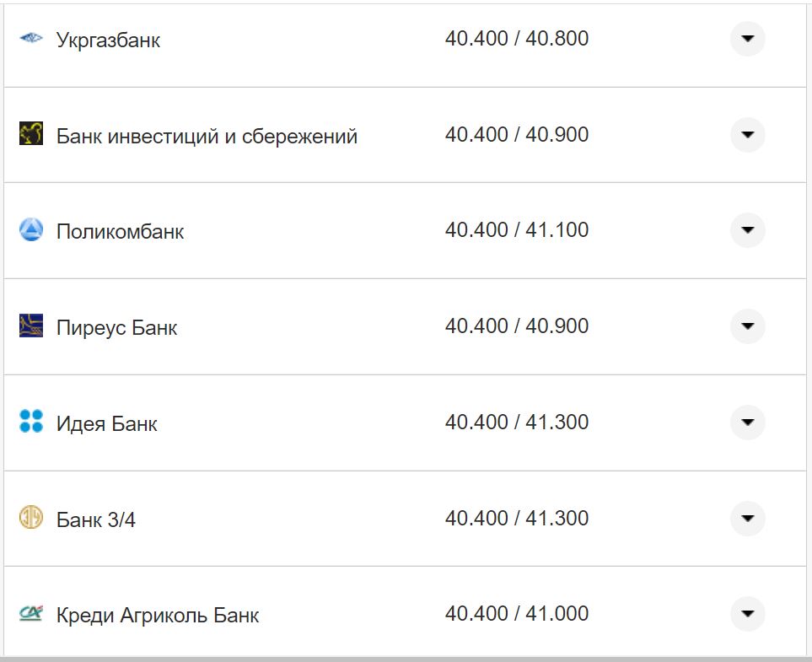The image size is (812, 662).
Task: Click the Укргазбанк logo icon
Action: [31, 39]
